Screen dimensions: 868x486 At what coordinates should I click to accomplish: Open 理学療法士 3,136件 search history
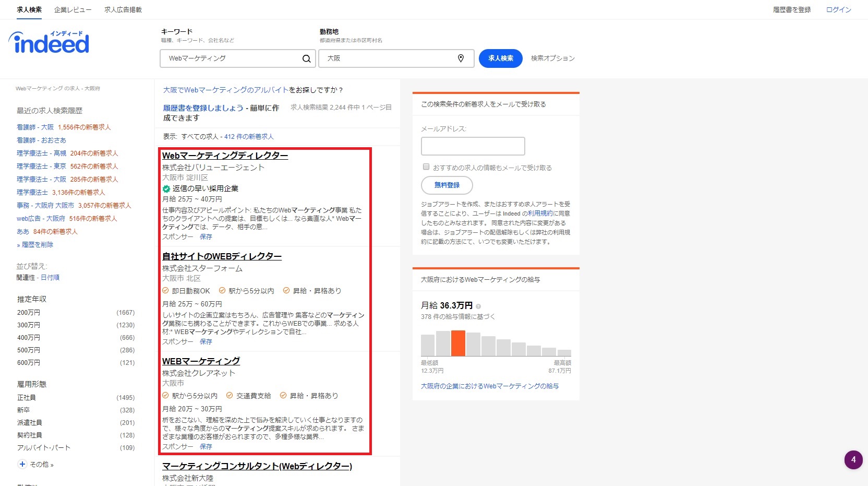pos(32,193)
